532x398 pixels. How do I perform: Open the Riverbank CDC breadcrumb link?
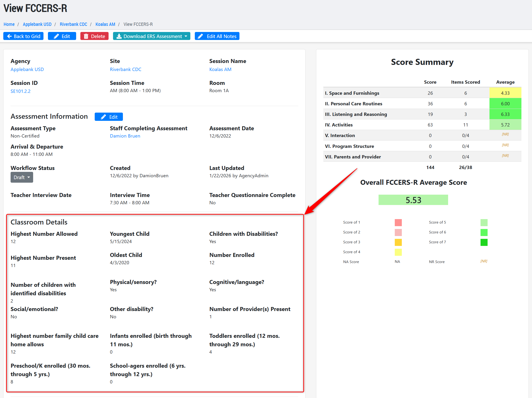point(73,24)
